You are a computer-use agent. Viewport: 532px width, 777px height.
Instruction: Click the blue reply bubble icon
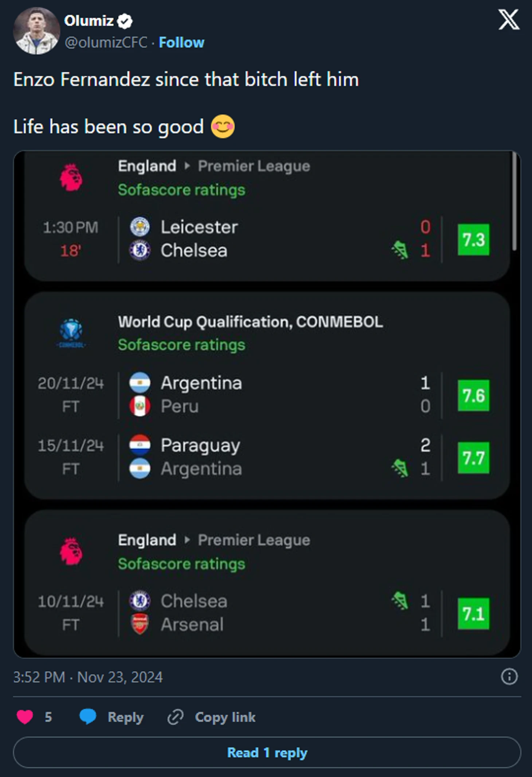pos(88,717)
